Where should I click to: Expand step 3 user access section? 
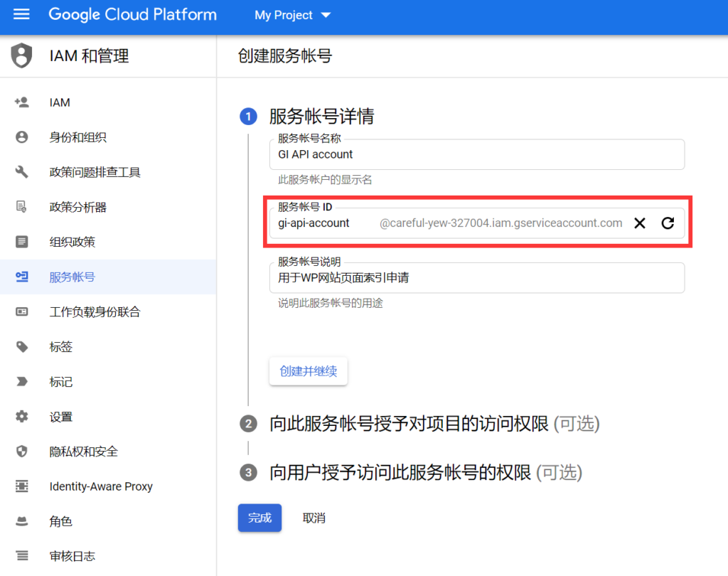(425, 473)
